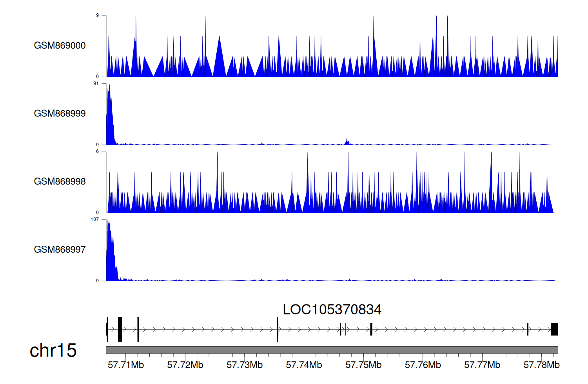Click the 57.71Mb axis tick label
Screen dimensions: 588x384
point(126,365)
